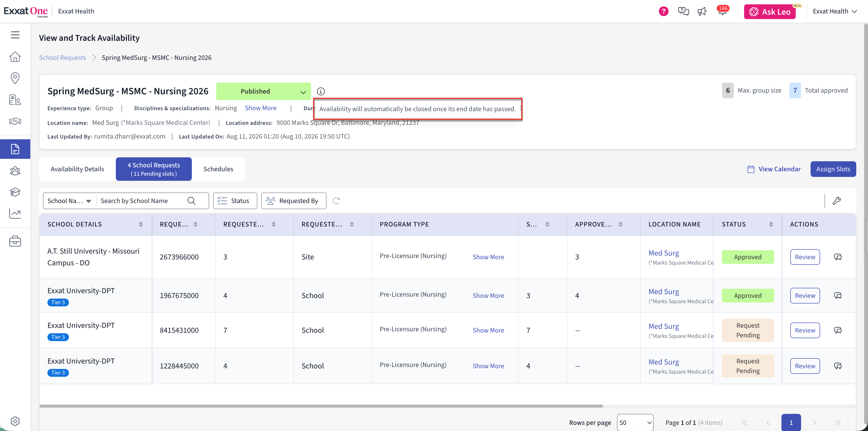The image size is (868, 431).
Task: Switch to the Availability Details tab
Action: (x=77, y=169)
